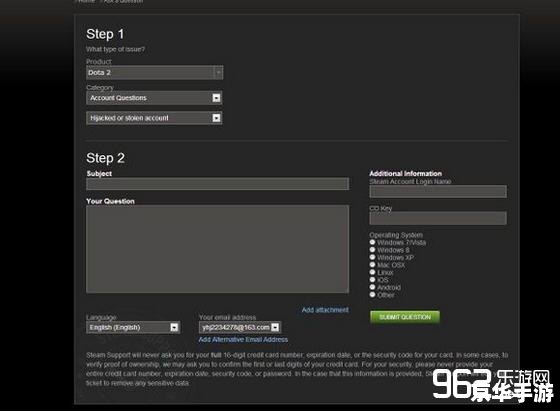The width and height of the screenshot is (560, 411).
Task: Select the Windows 8 radio button
Action: [372, 250]
